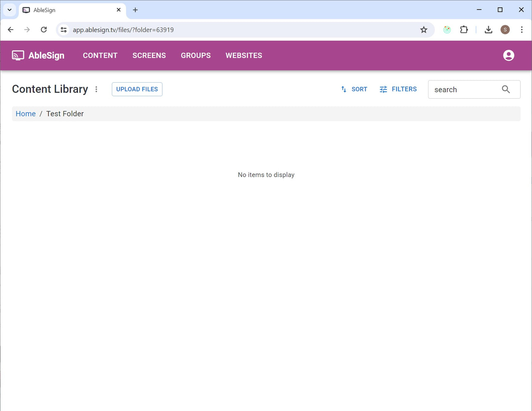The width and height of the screenshot is (532, 411).
Task: Switch to the CONTENT menu item
Action: (100, 55)
